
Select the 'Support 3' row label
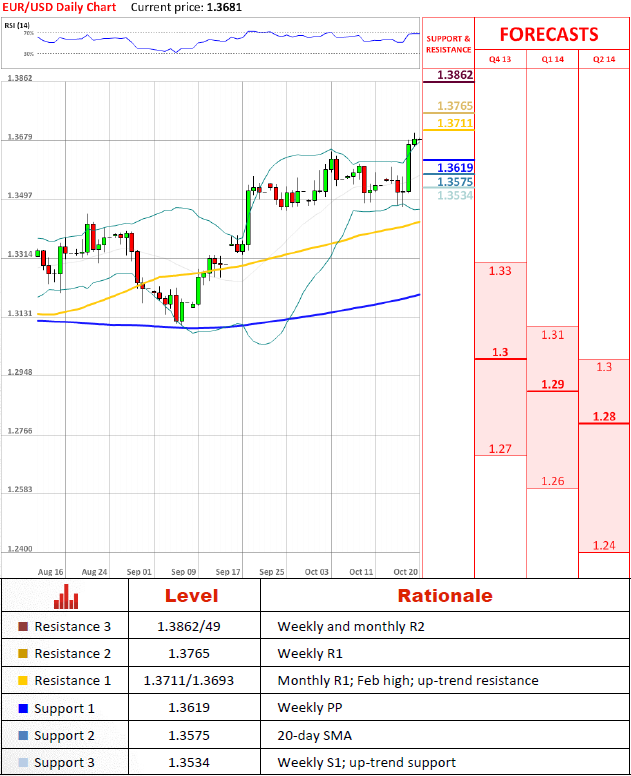tap(64, 763)
